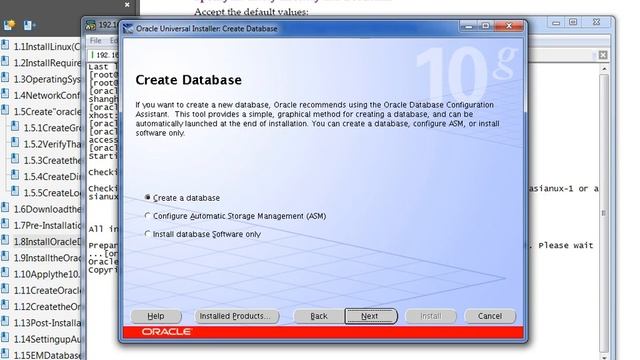Click bookmark icon beside 1.10Applythe10

[5, 273]
